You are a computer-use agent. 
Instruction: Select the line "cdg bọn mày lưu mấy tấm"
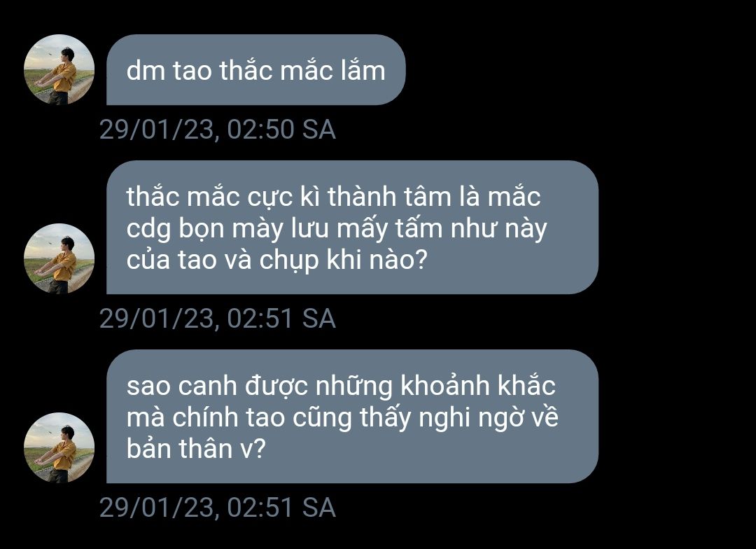(337, 229)
